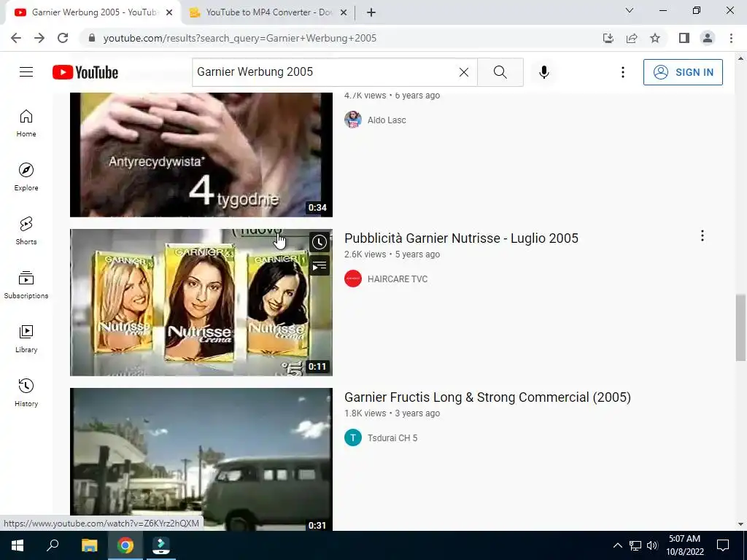Open the Garnier Fructis Long & Strong Commercial title
Image resolution: width=747 pixels, height=560 pixels.
click(x=487, y=397)
